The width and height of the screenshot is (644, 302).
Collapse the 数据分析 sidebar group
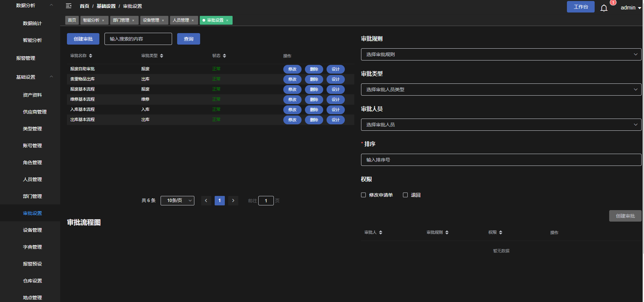[x=51, y=5]
